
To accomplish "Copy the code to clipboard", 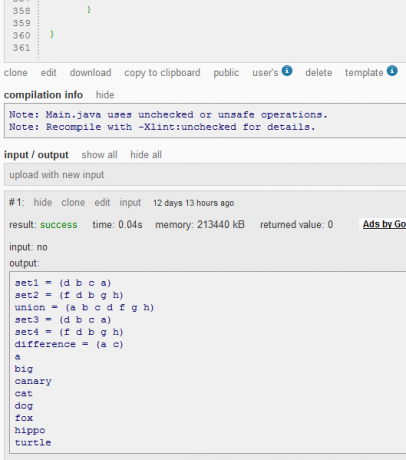I will pos(162,73).
